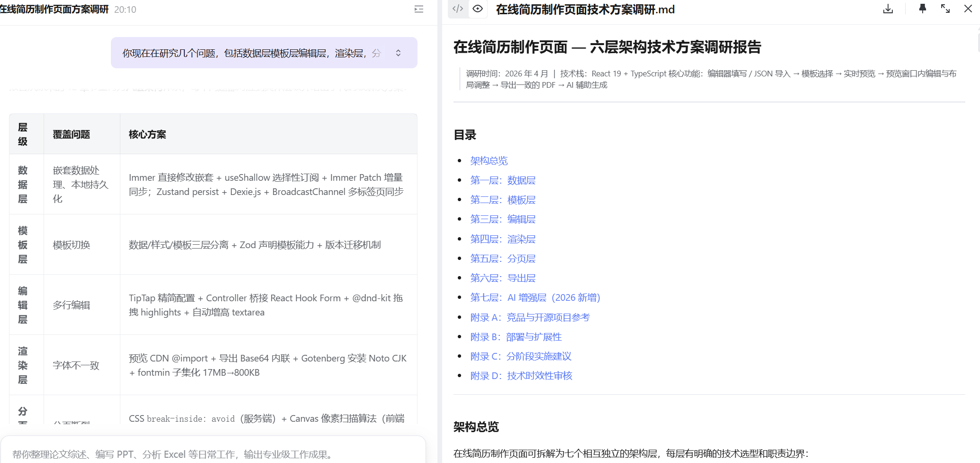Open 第七层：AI 增强层 link

click(535, 297)
